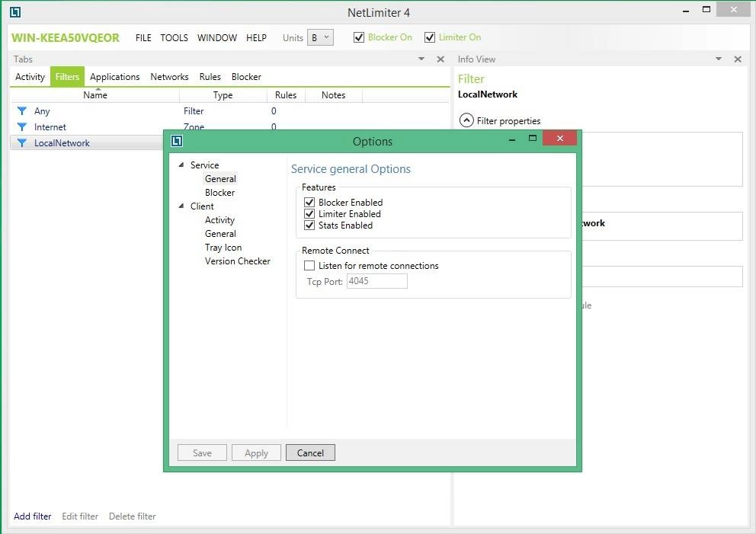Open the Tabs panel dropdown arrow
The image size is (756, 534).
421,59
